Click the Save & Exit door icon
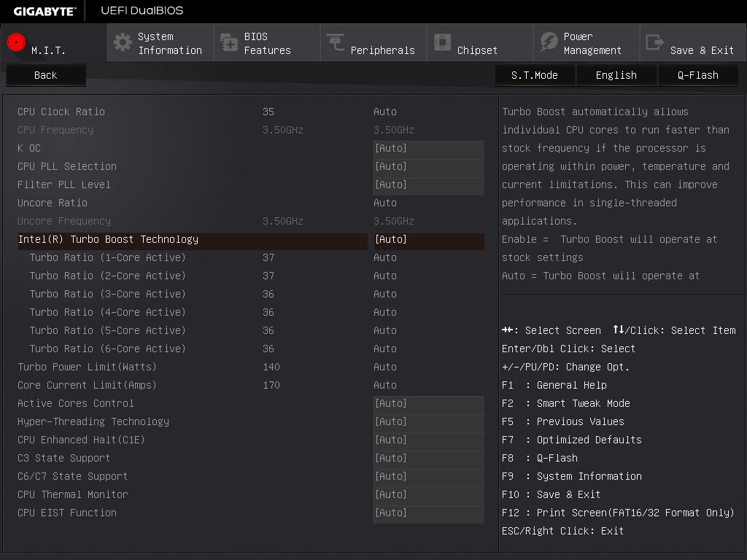Viewport: 747px width, 560px height. point(654,42)
